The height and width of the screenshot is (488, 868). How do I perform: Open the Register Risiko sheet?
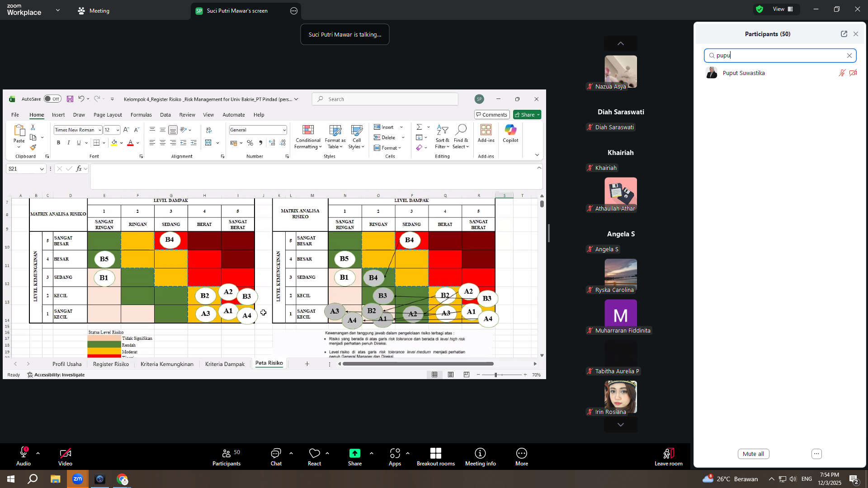[x=111, y=364]
